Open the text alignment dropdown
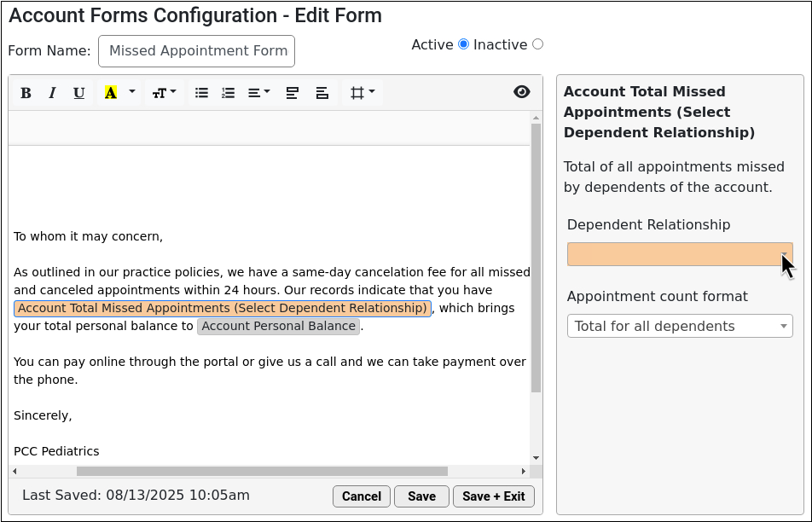The width and height of the screenshot is (812, 522). 259,93
